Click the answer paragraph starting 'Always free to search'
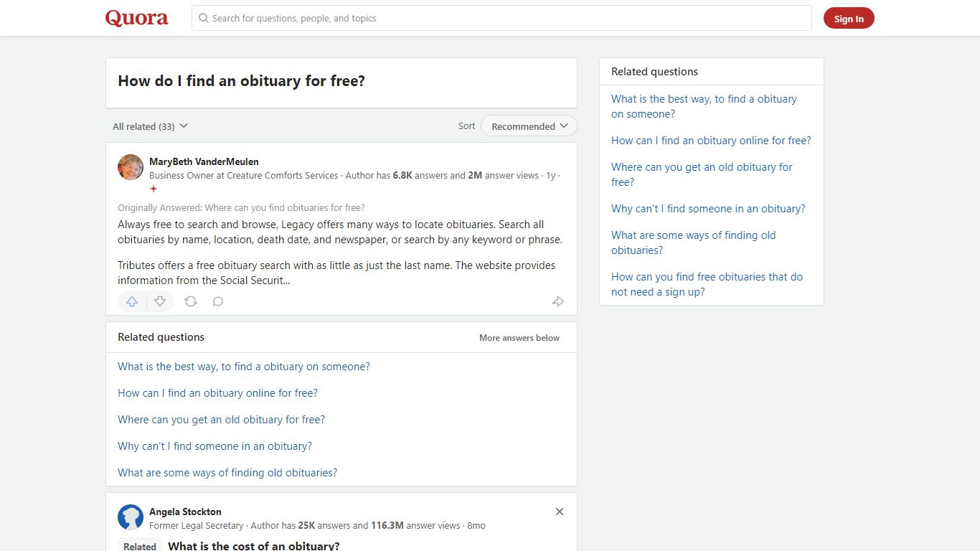The height and width of the screenshot is (551, 980). click(x=340, y=232)
